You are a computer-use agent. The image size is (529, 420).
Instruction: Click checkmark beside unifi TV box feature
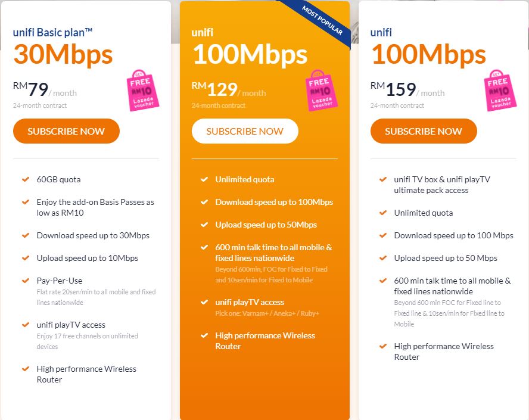383,179
